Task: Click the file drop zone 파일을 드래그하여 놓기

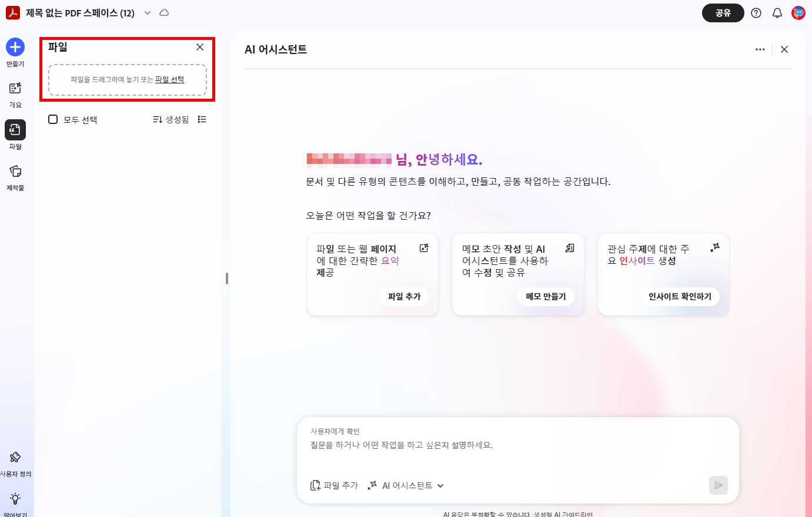Action: point(128,80)
